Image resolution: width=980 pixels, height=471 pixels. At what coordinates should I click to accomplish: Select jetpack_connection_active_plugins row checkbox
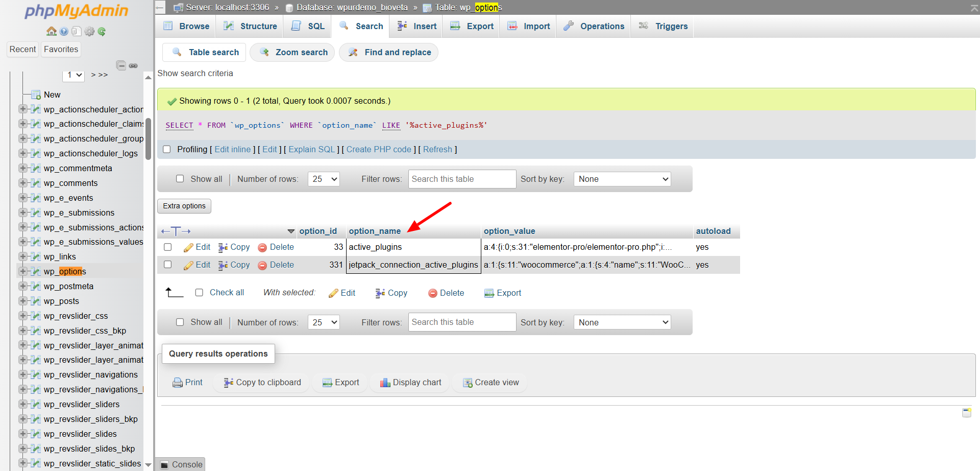point(167,265)
